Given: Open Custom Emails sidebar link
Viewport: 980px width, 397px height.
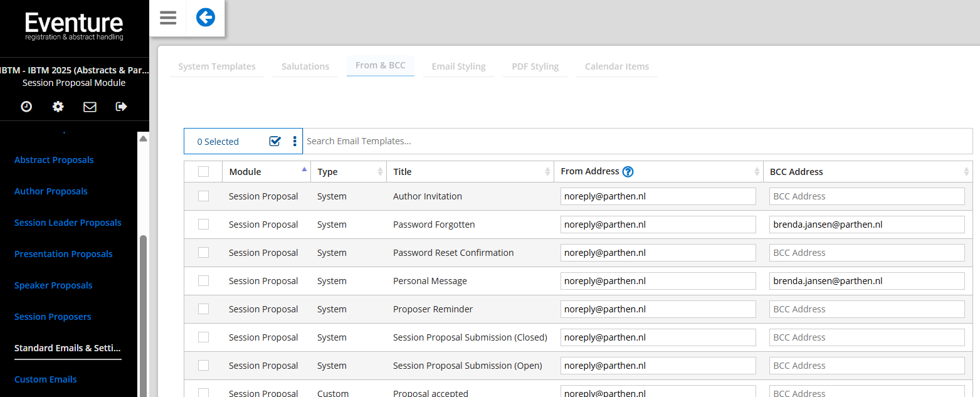Looking at the screenshot, I should click(46, 379).
